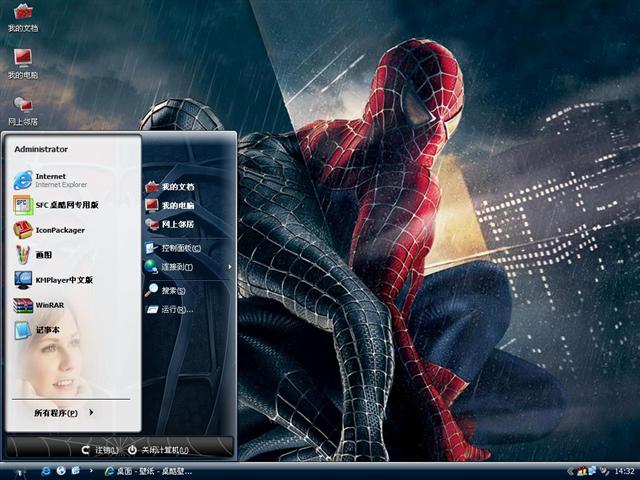This screenshot has height=480, width=640.
Task: Expand the Quick Launch overflow chevron
Action: (91, 471)
